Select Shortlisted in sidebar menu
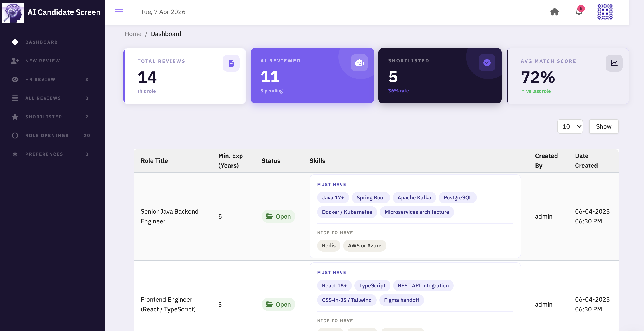644x331 pixels. tap(44, 117)
